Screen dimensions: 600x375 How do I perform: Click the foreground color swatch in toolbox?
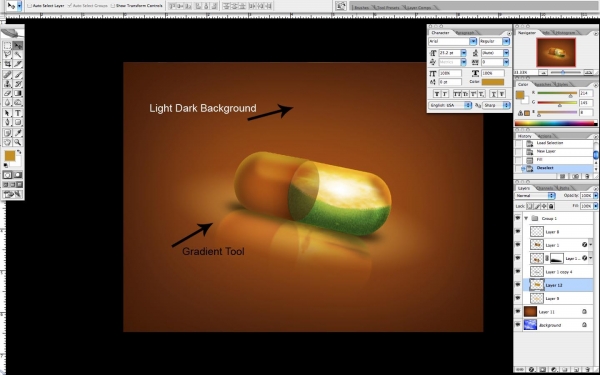[10, 156]
